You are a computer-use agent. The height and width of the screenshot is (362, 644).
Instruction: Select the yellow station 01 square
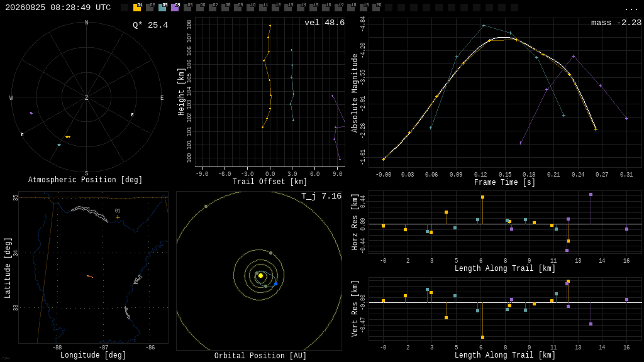click(x=137, y=8)
